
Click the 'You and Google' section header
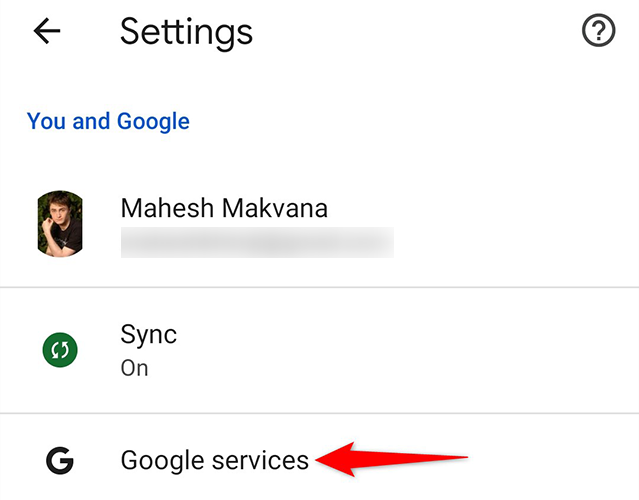point(108,122)
